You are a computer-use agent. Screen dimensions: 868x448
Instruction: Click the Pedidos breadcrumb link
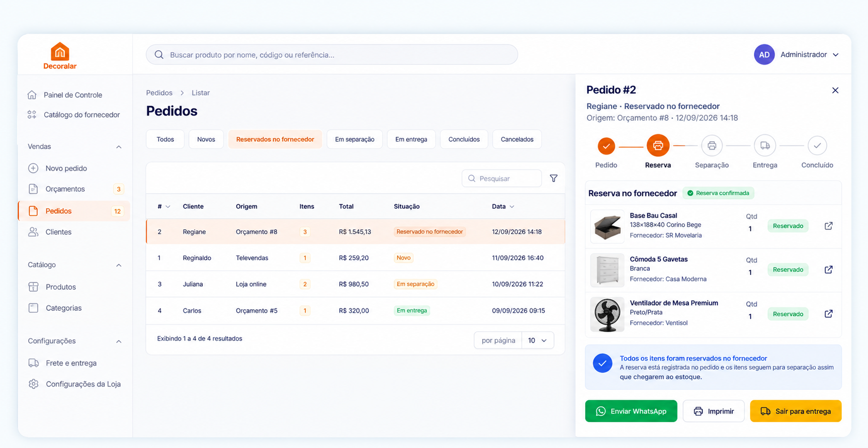pos(159,92)
